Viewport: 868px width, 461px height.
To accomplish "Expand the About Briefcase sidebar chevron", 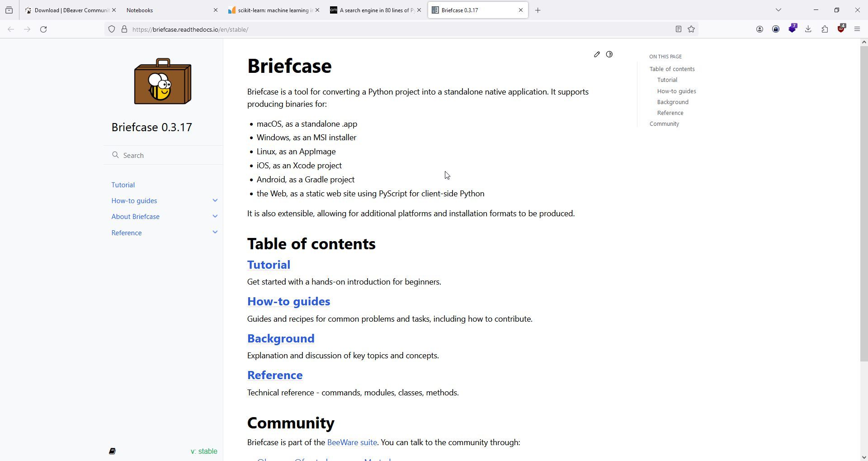I will pos(215,216).
